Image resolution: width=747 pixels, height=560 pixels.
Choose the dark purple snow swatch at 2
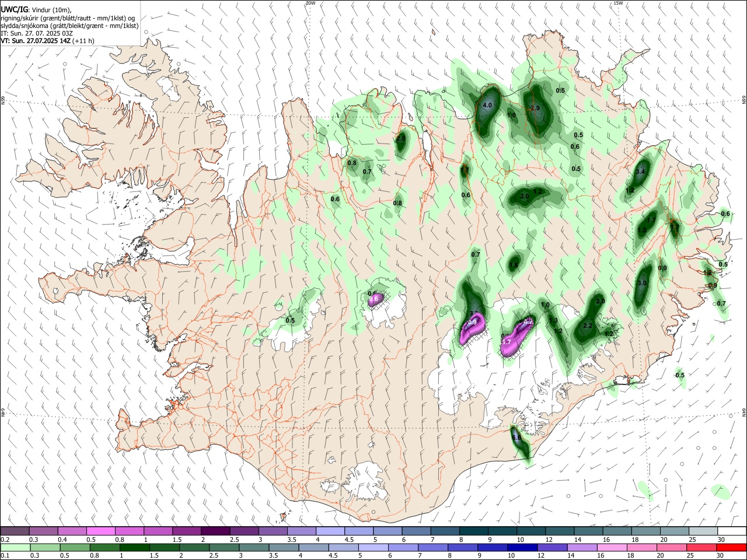[x=215, y=531]
